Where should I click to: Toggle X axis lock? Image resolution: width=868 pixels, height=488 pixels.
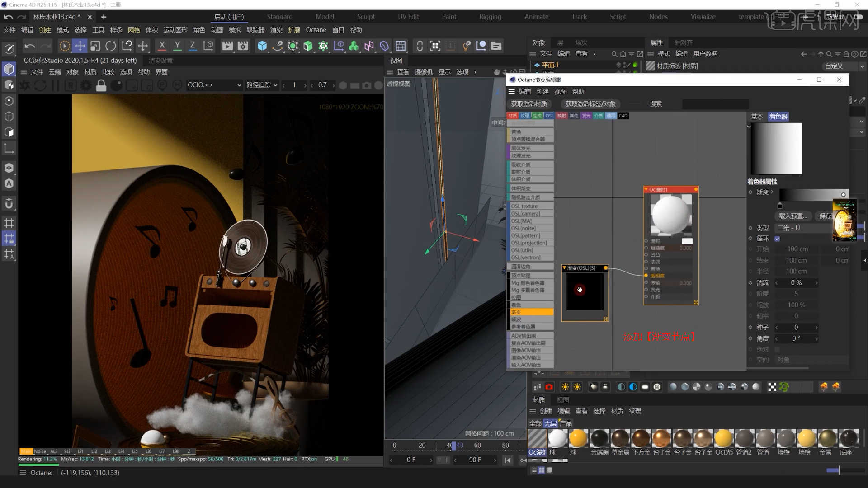[x=162, y=46]
